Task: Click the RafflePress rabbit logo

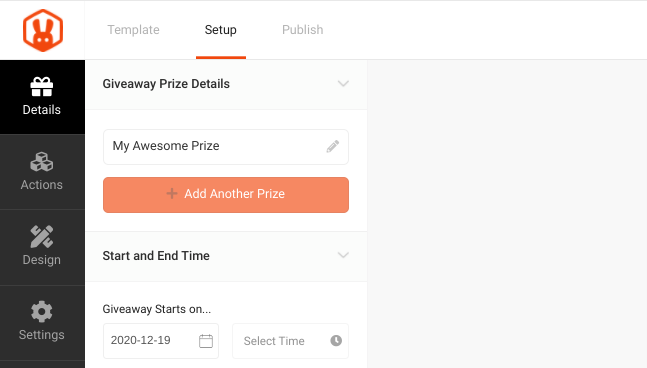Action: click(x=43, y=30)
